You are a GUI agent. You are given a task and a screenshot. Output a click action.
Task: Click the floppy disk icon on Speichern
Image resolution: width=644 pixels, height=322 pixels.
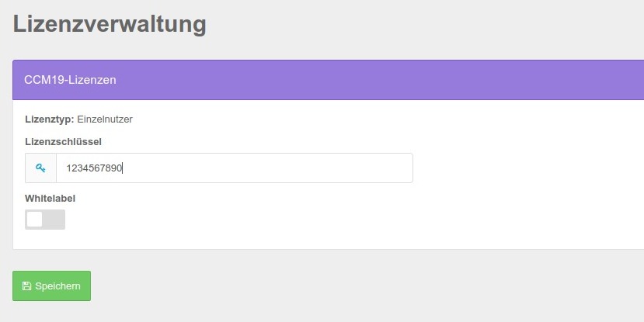pyautogui.click(x=26, y=286)
